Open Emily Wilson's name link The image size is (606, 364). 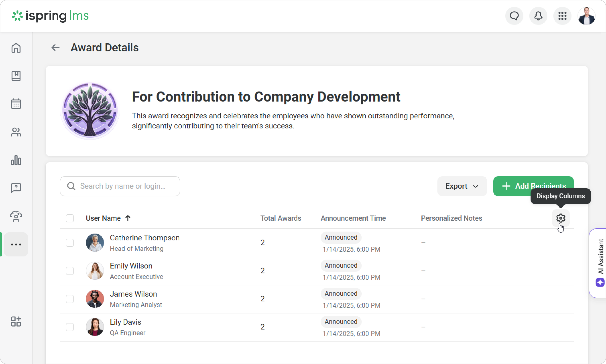click(131, 266)
